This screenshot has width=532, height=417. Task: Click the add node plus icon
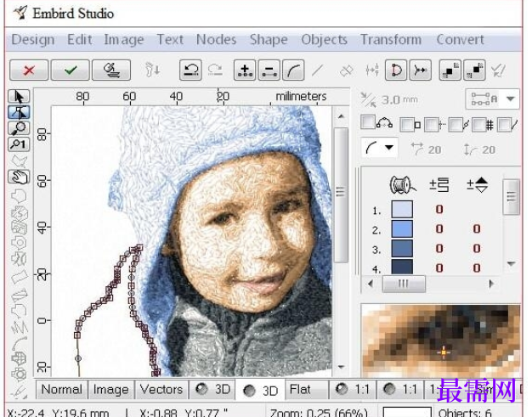[245, 70]
